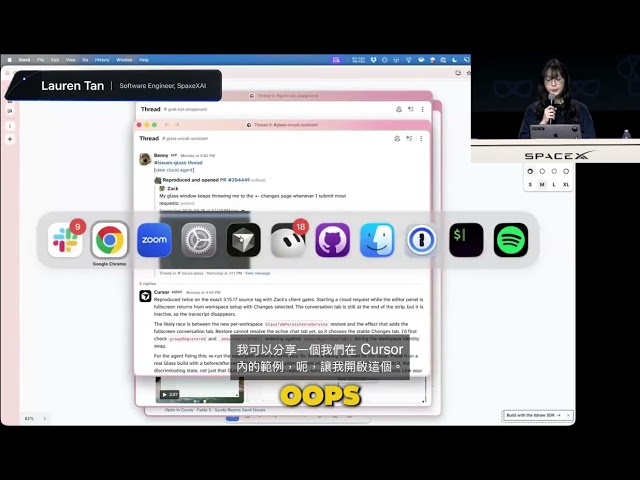640x480 pixels.
Task: Select the first filled circle style option
Action: point(530,171)
